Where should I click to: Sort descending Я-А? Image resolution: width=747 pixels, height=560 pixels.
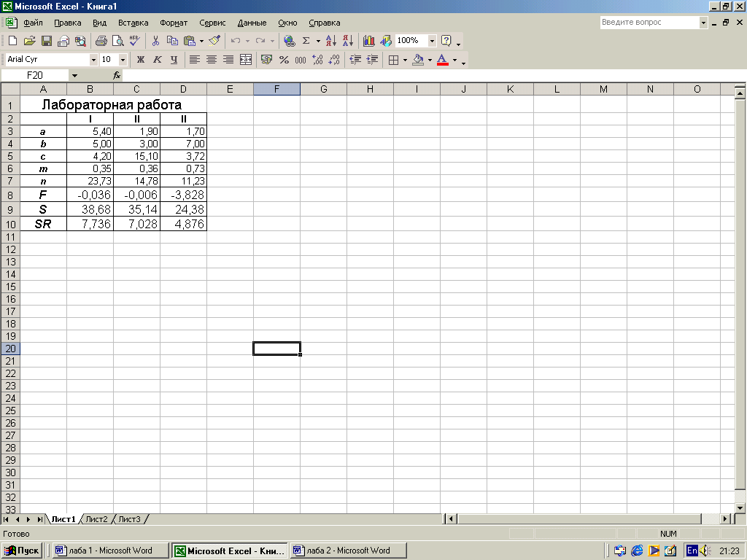point(348,41)
